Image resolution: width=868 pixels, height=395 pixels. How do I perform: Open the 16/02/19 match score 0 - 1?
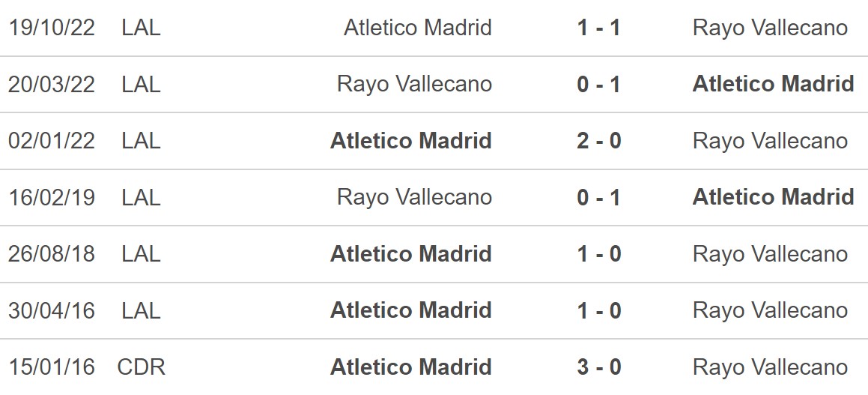pyautogui.click(x=598, y=197)
